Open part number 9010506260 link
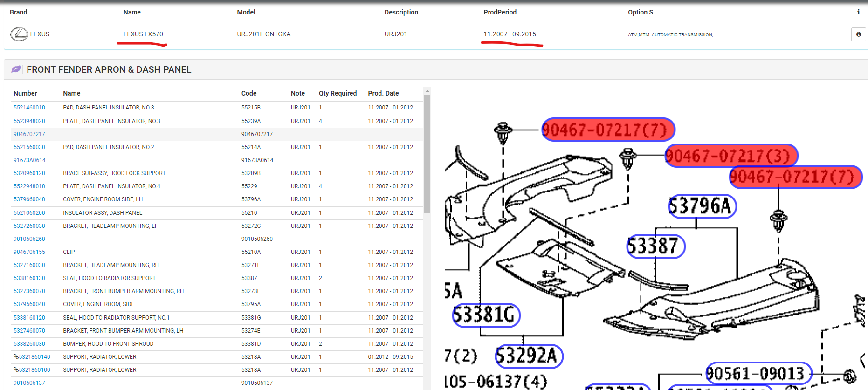 coord(29,239)
